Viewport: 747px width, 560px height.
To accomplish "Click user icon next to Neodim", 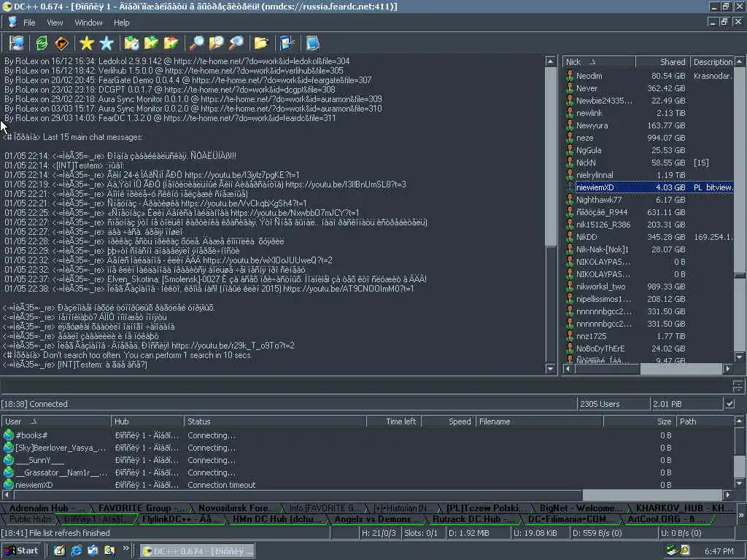I will click(x=569, y=76).
